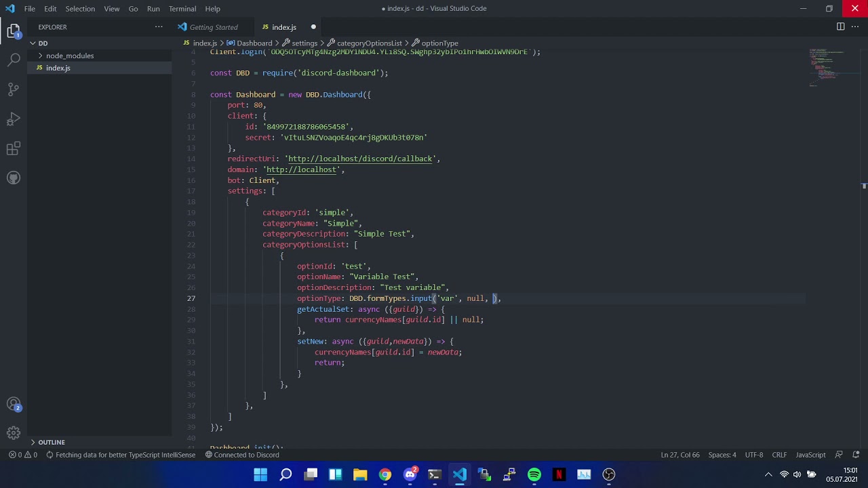Screen dimensions: 868x488
Task: Select the JavaScript language mode
Action: click(x=810, y=455)
